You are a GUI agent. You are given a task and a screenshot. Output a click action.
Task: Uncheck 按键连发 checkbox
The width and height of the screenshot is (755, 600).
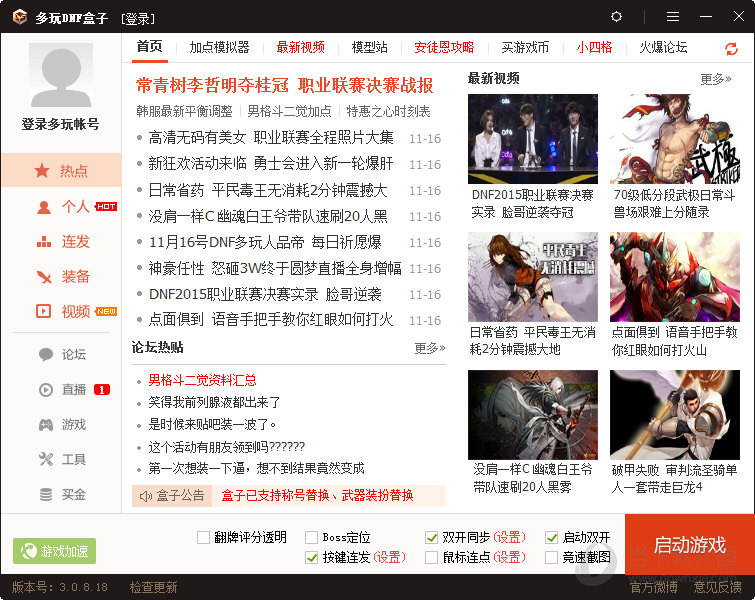click(312, 558)
